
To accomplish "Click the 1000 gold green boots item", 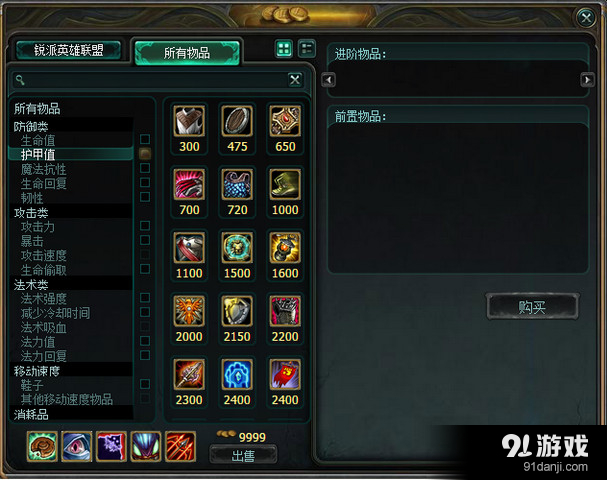I will tap(285, 185).
